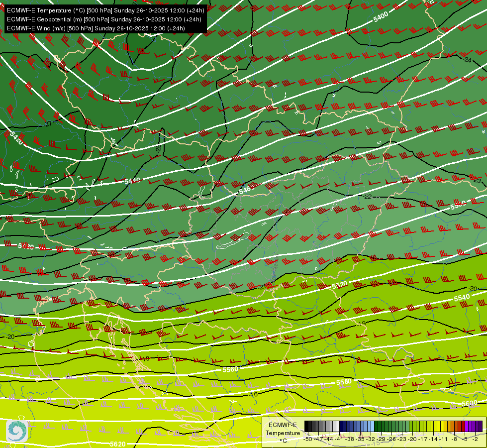Viewport: 487px width, 448px height.
Task: Pick the black swatch in the legend
Action: tap(306, 426)
